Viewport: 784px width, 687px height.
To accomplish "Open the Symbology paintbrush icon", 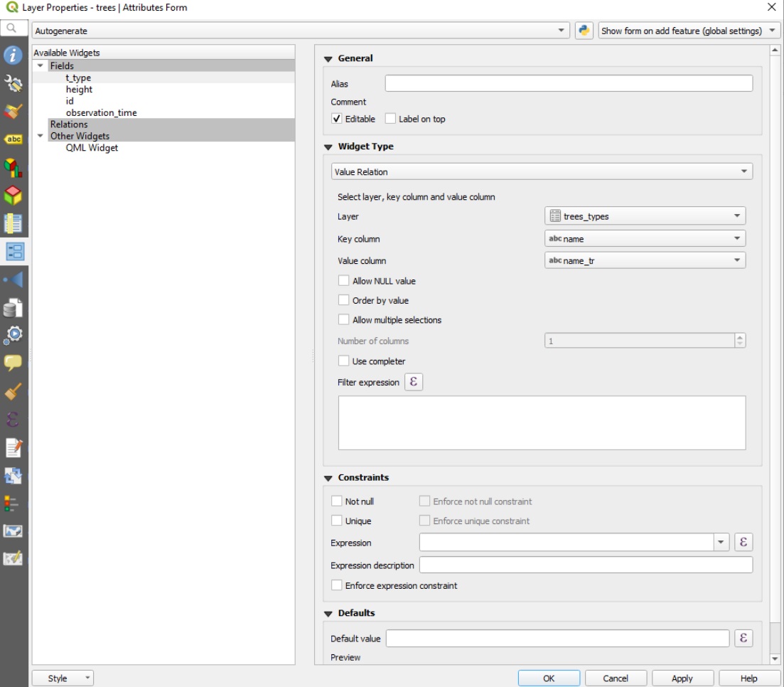I will [x=14, y=112].
